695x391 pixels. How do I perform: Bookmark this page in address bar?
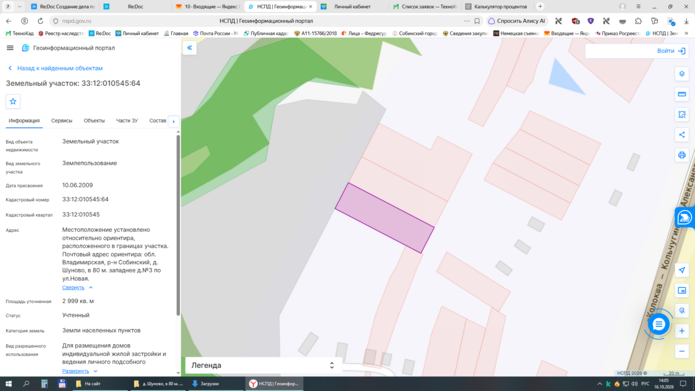tap(477, 21)
